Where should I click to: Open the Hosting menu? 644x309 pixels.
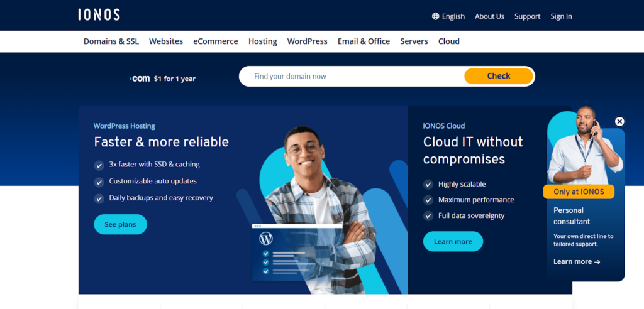coord(263,41)
